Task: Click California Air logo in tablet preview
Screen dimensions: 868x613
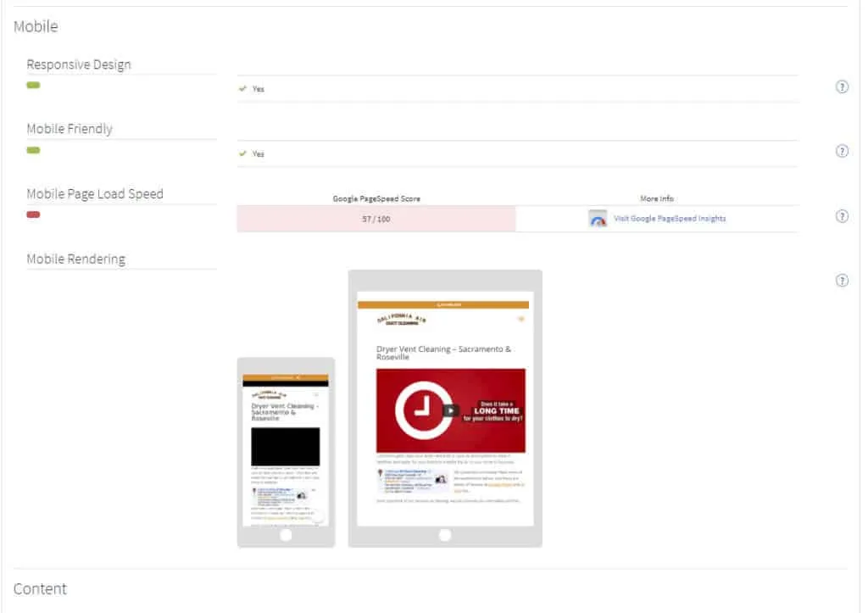Action: click(403, 320)
